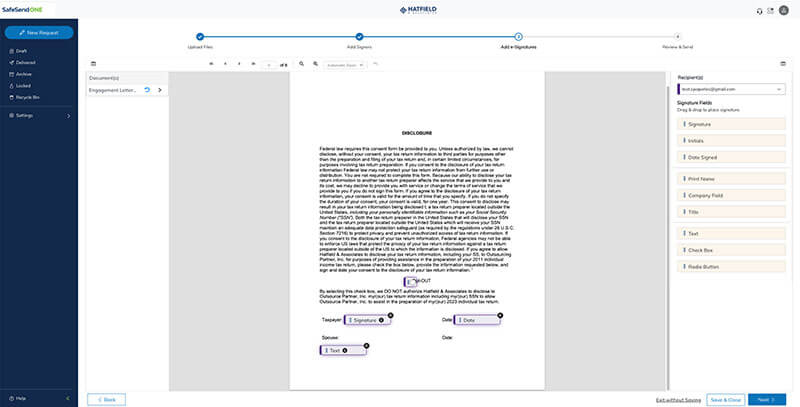Remove the placed Text field
This screenshot has height=407, width=800.
tap(366, 346)
